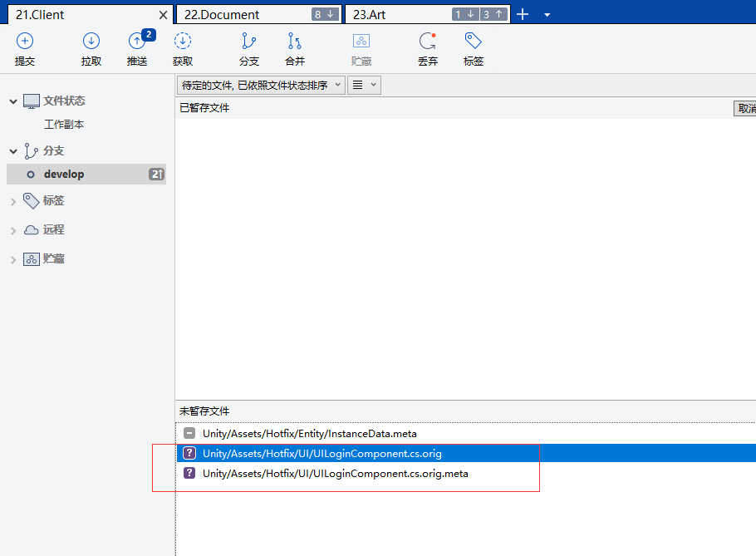Open the tab list dropdown arrow
The width and height of the screenshot is (756, 556).
pyautogui.click(x=547, y=15)
